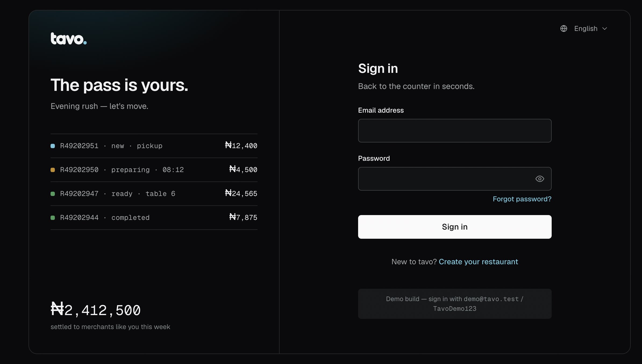Click the ₦2,412,500 settled total
The image size is (642, 364).
(x=95, y=309)
